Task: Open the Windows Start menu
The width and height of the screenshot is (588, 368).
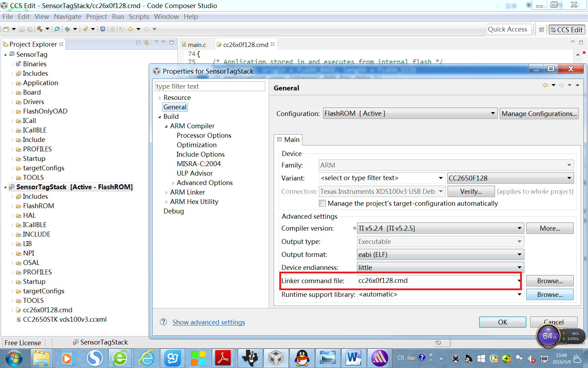Action: tap(14, 358)
